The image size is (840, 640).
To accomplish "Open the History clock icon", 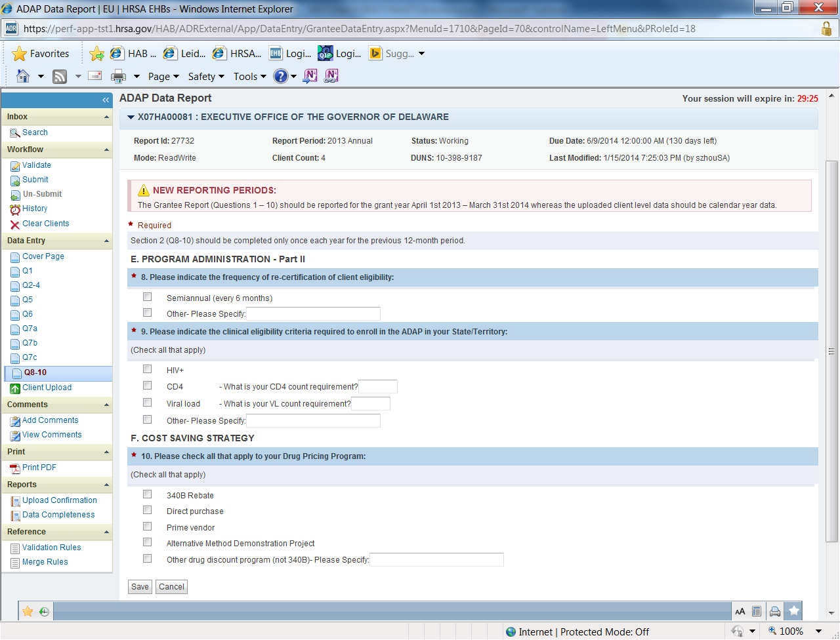I will tap(15, 209).
